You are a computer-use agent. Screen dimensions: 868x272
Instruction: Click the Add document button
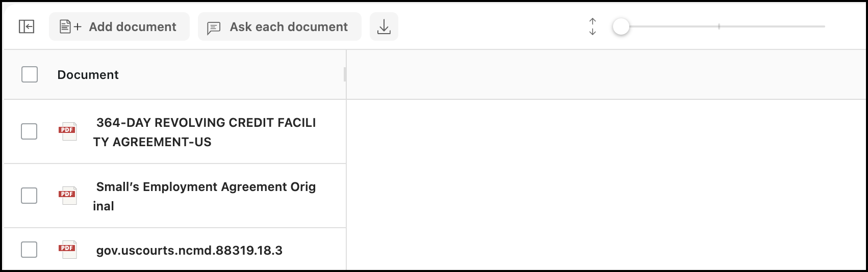(119, 26)
